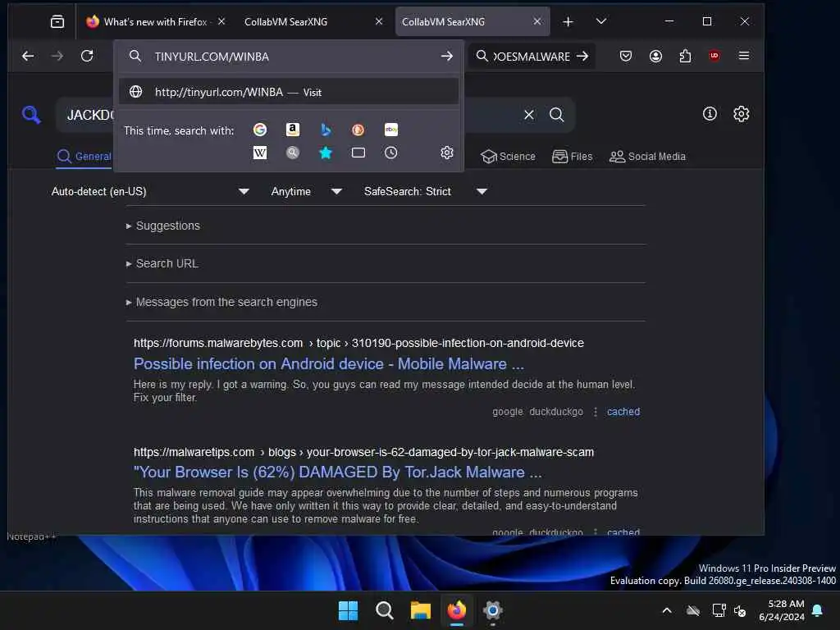
Task: Reload the current page
Action: point(87,56)
